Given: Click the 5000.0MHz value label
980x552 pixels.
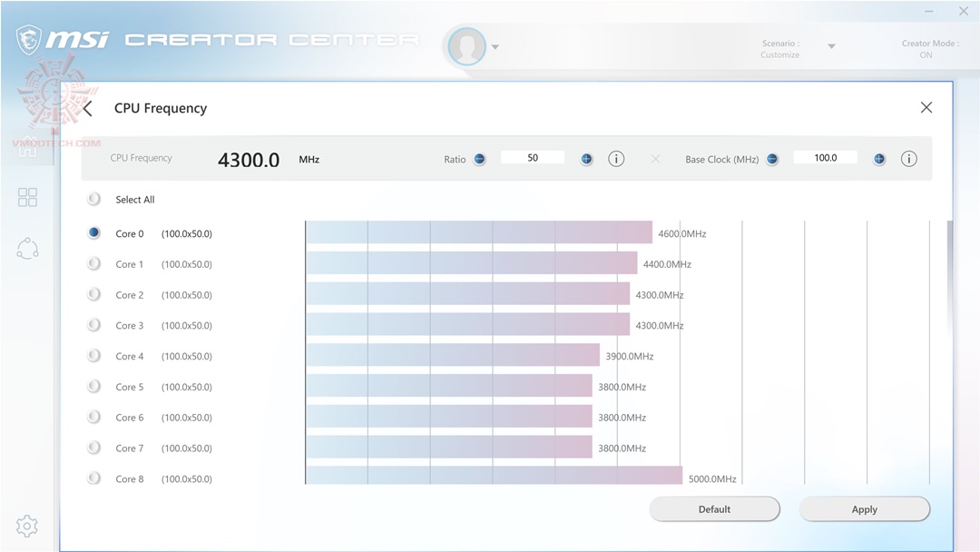Looking at the screenshot, I should [x=712, y=478].
